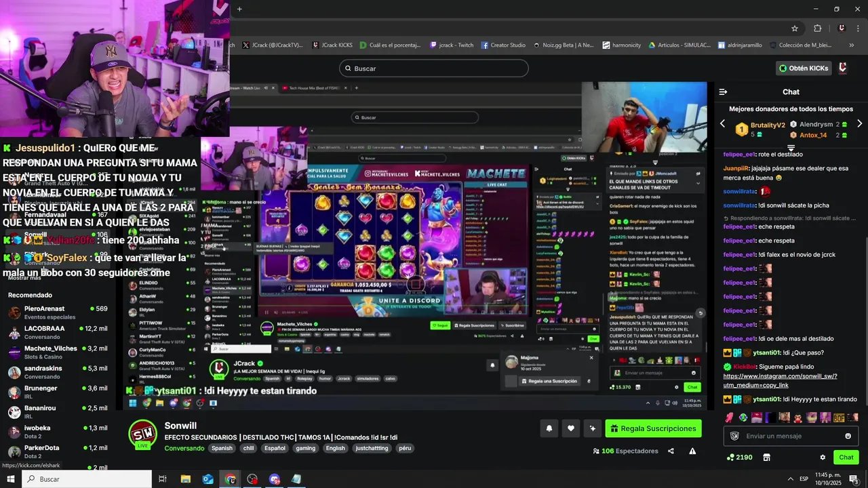Open Brunenger recommended channel
This screenshot has width=868, height=488.
(58, 392)
